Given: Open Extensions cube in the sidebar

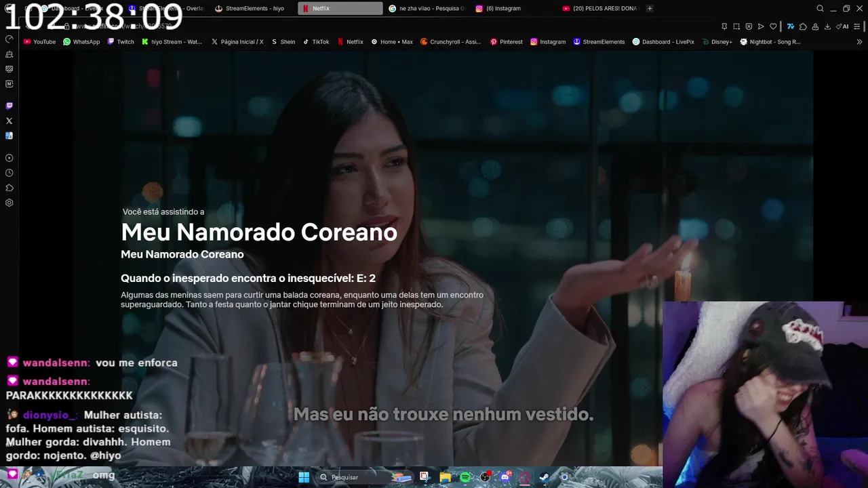Looking at the screenshot, I should pyautogui.click(x=9, y=188).
